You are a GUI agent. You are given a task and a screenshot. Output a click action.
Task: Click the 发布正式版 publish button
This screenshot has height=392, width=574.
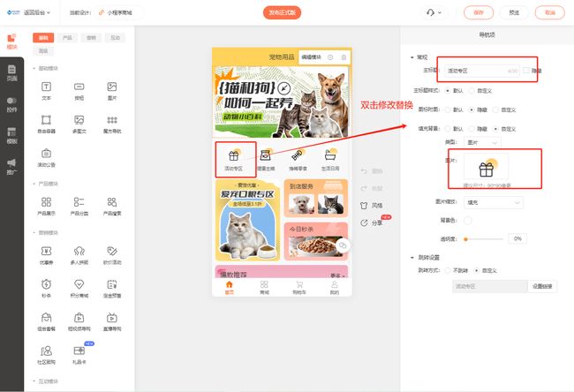point(282,12)
